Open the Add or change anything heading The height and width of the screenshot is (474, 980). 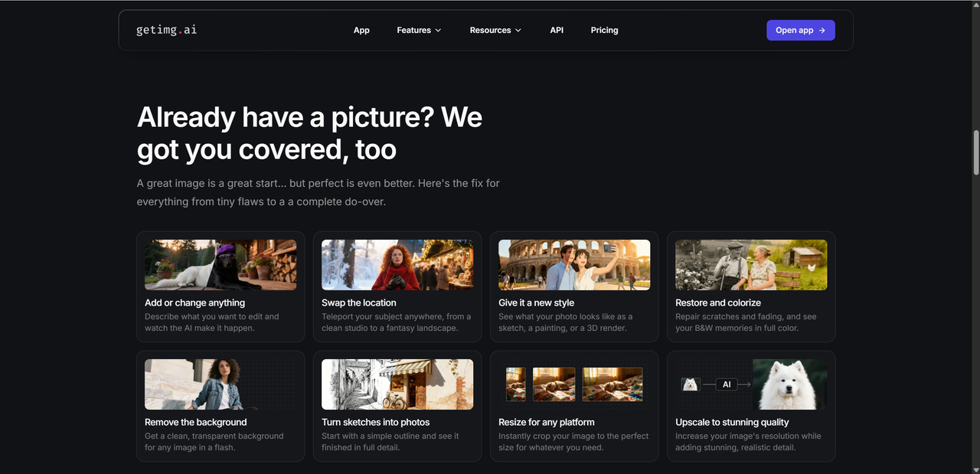coord(194,303)
